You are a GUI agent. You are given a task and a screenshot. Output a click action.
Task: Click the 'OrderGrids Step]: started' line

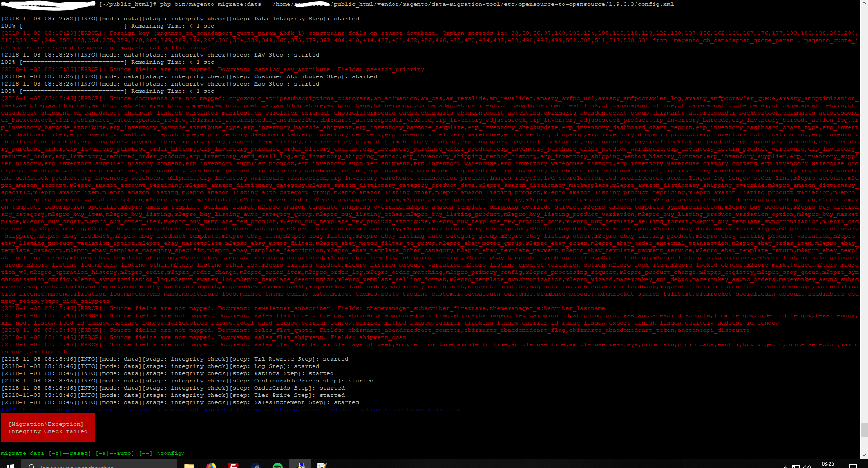tap(173, 388)
